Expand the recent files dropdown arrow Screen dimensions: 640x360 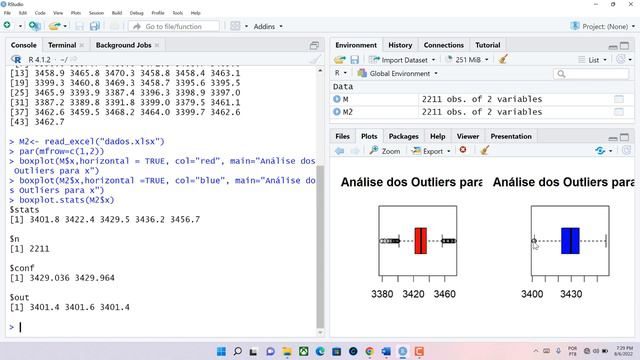[x=65, y=27]
